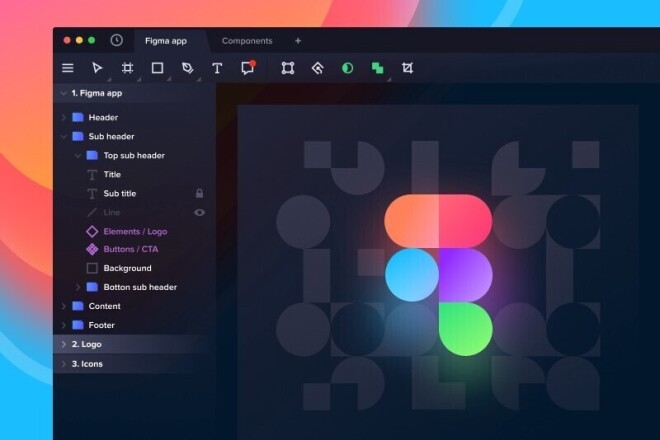Select the Elements / Logo layer name
The image size is (660, 440).
click(135, 232)
